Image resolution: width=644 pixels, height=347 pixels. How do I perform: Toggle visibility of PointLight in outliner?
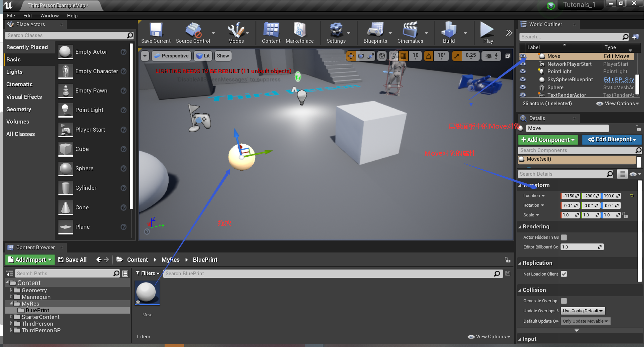[523, 71]
